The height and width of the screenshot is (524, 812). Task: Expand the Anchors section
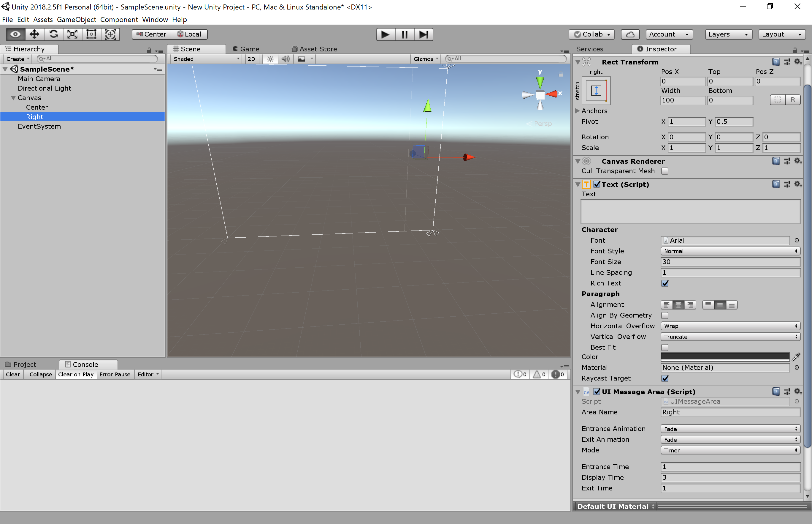click(x=577, y=111)
